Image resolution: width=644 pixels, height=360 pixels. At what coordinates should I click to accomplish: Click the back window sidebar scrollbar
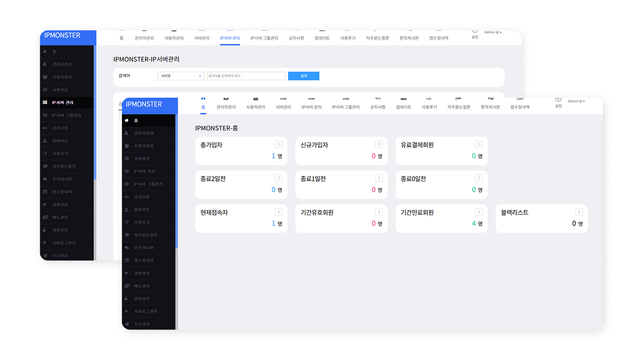point(95,113)
